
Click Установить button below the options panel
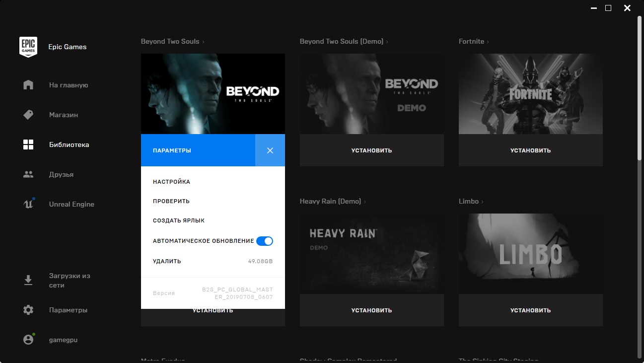coord(213,317)
